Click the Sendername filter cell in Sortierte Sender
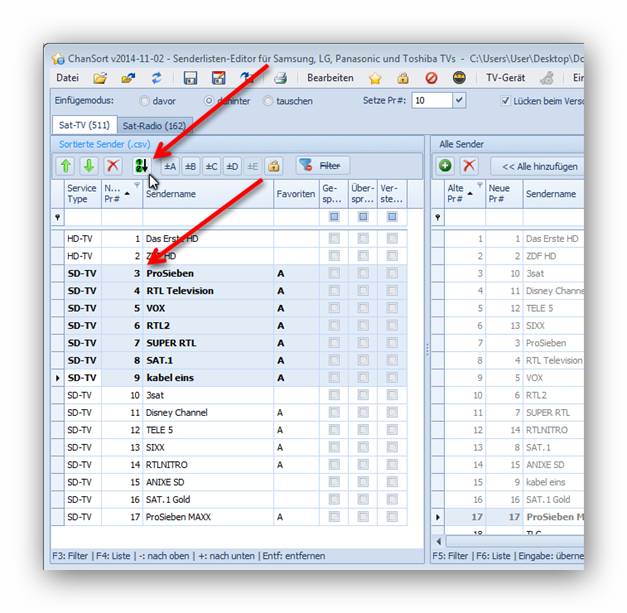627x613 pixels. pos(208,217)
